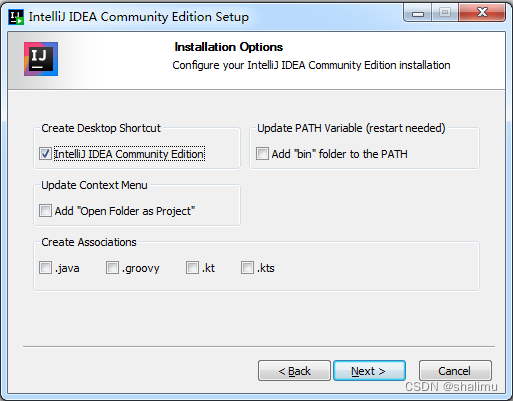513x401 pixels.
Task: Uncheck the IntelliJ IDEA Community Edition desktop shortcut
Action: point(45,154)
